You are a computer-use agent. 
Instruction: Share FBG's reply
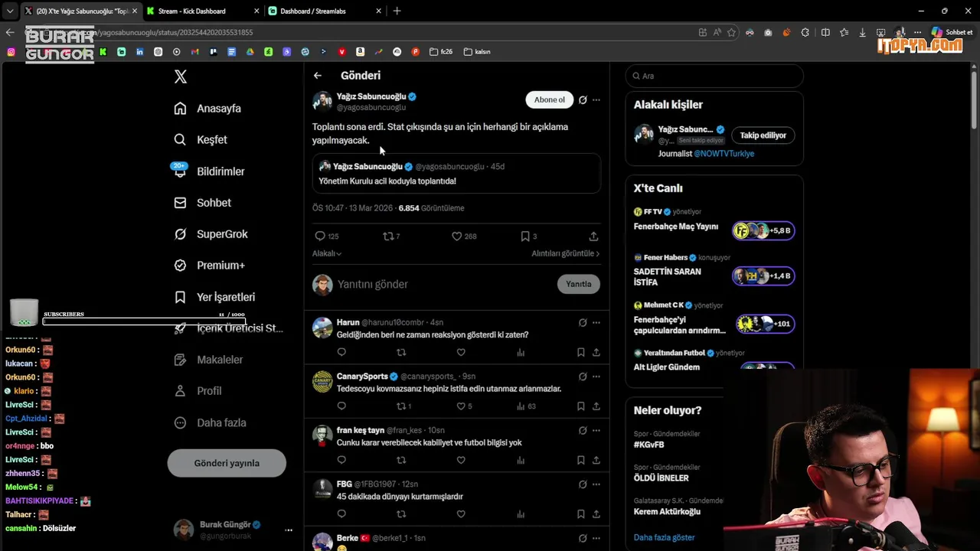596,514
